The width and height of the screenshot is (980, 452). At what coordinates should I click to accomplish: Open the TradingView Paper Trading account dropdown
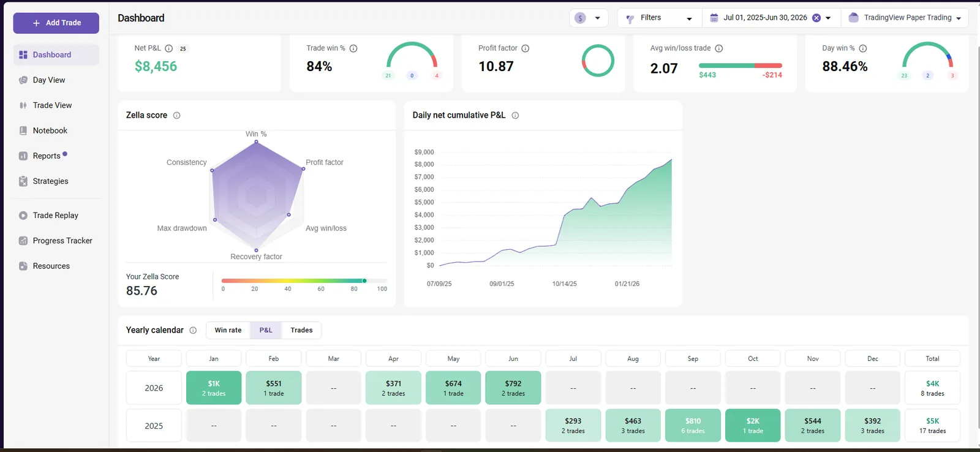tap(959, 18)
